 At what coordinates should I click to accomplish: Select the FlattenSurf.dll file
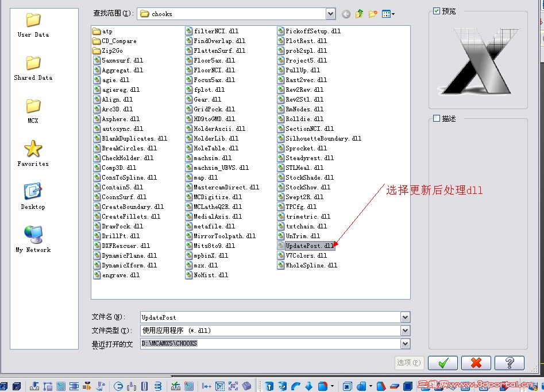click(216, 51)
